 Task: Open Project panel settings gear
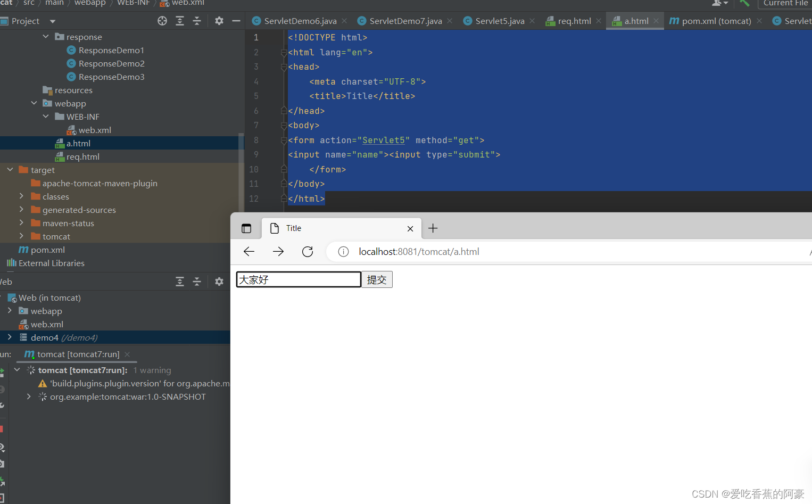[219, 21]
